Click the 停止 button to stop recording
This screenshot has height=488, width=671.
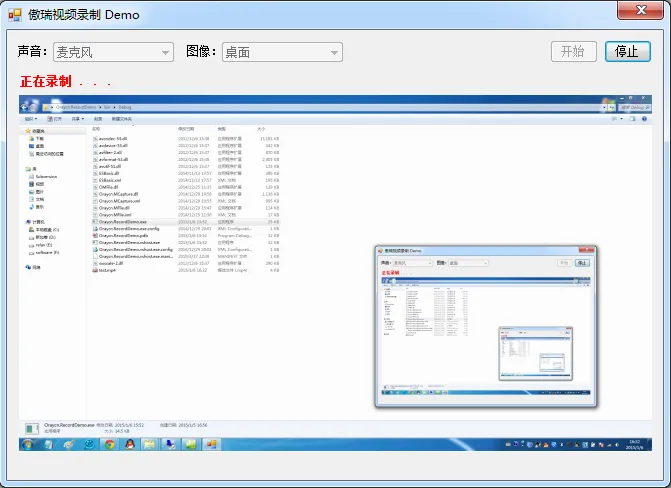(627, 52)
